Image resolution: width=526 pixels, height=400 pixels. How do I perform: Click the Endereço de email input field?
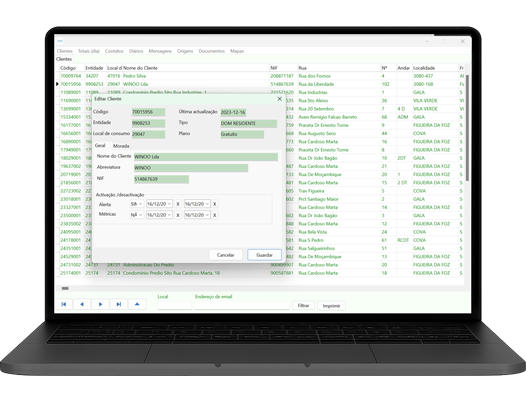tap(242, 305)
